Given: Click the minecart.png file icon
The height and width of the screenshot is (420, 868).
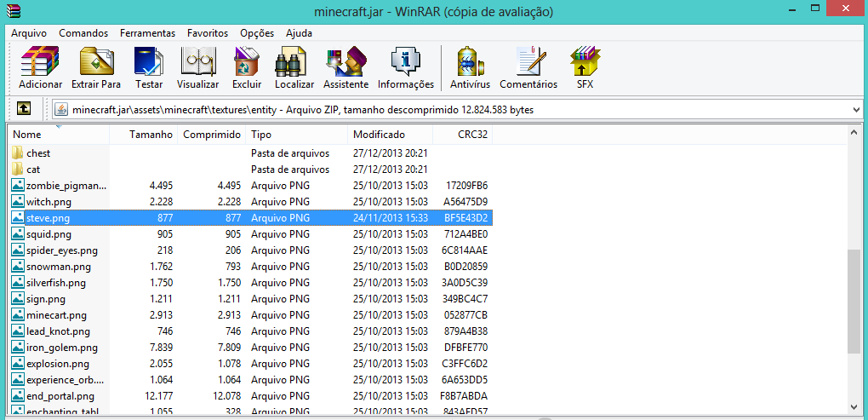Looking at the screenshot, I should (18, 315).
